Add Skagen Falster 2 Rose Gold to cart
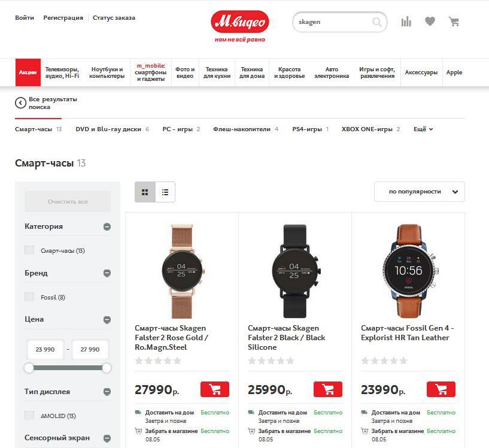The height and width of the screenshot is (448, 489). point(215,389)
